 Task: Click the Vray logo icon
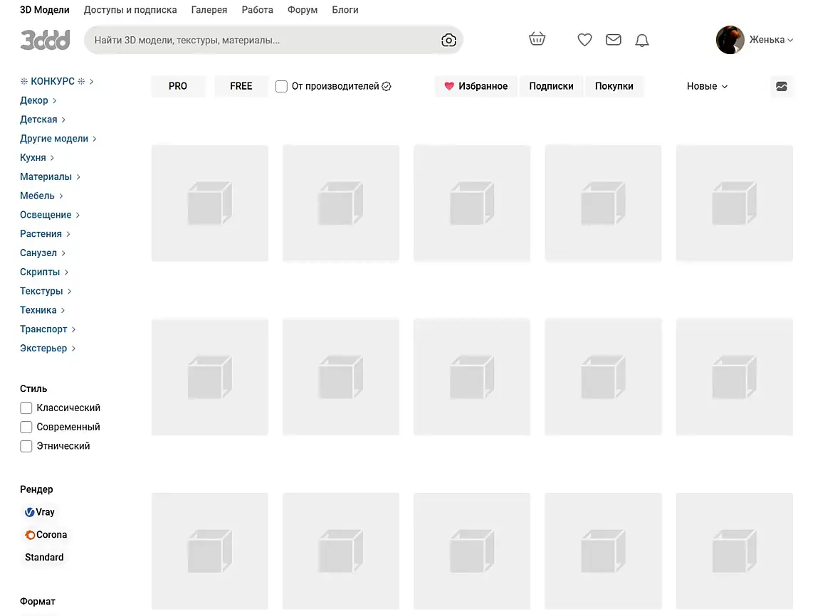[x=29, y=512]
